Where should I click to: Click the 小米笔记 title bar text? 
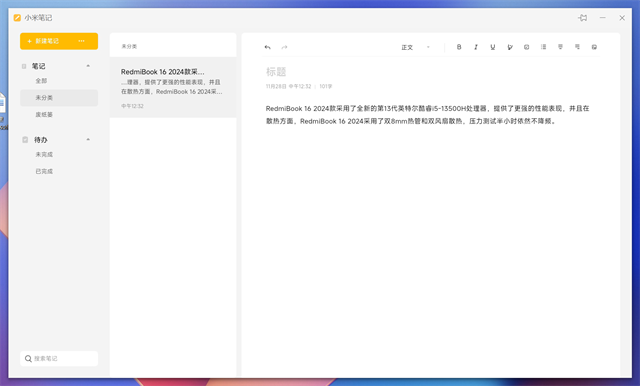tap(38, 18)
